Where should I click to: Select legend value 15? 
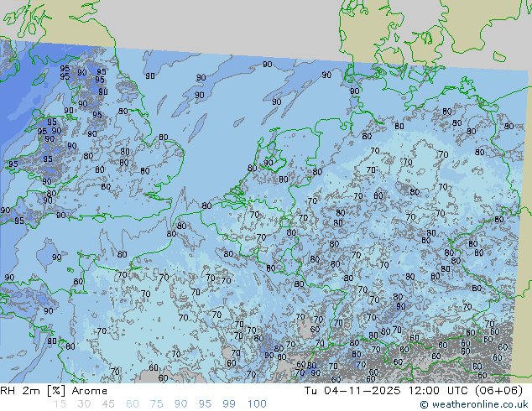point(60,404)
